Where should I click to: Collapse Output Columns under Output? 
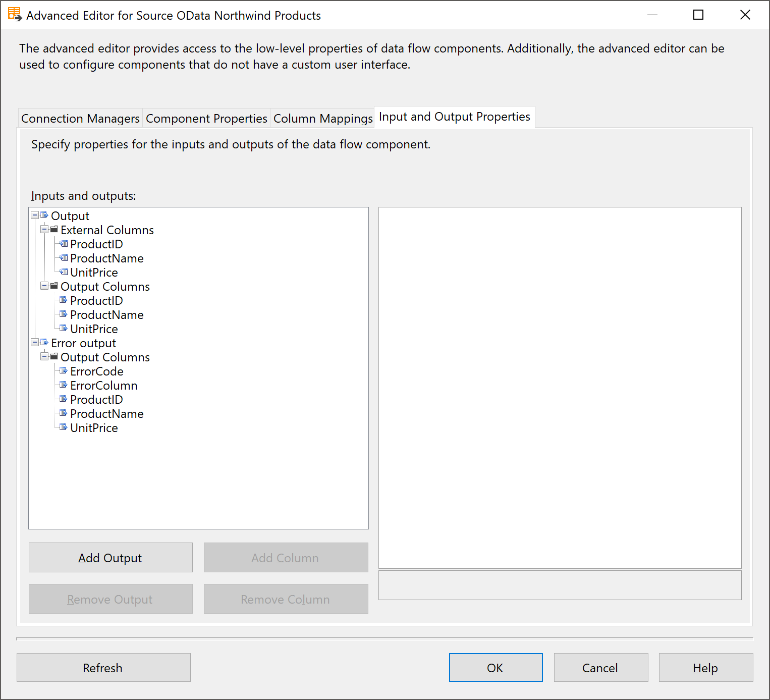[x=44, y=286]
